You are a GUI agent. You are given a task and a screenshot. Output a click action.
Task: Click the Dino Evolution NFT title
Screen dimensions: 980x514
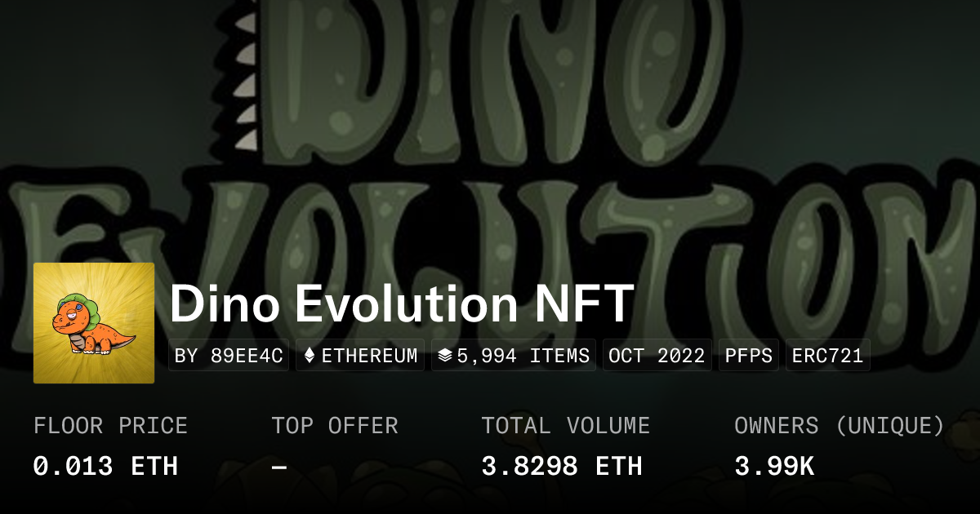click(402, 305)
